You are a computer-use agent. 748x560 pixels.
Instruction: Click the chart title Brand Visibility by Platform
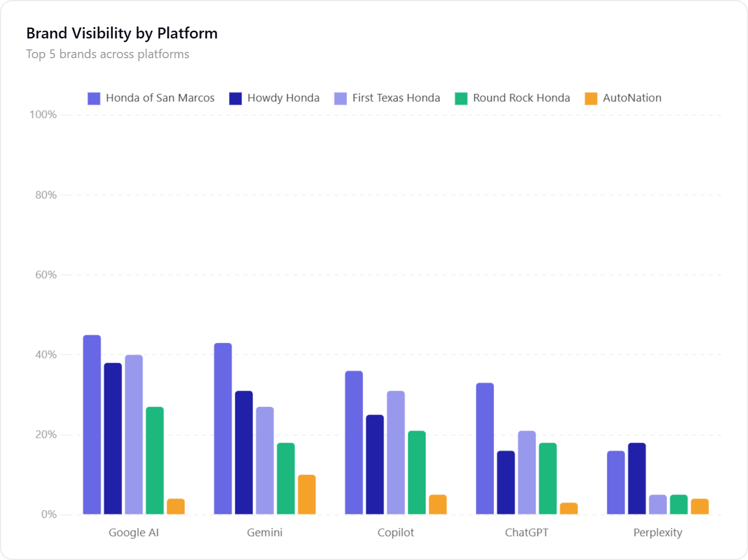click(122, 33)
